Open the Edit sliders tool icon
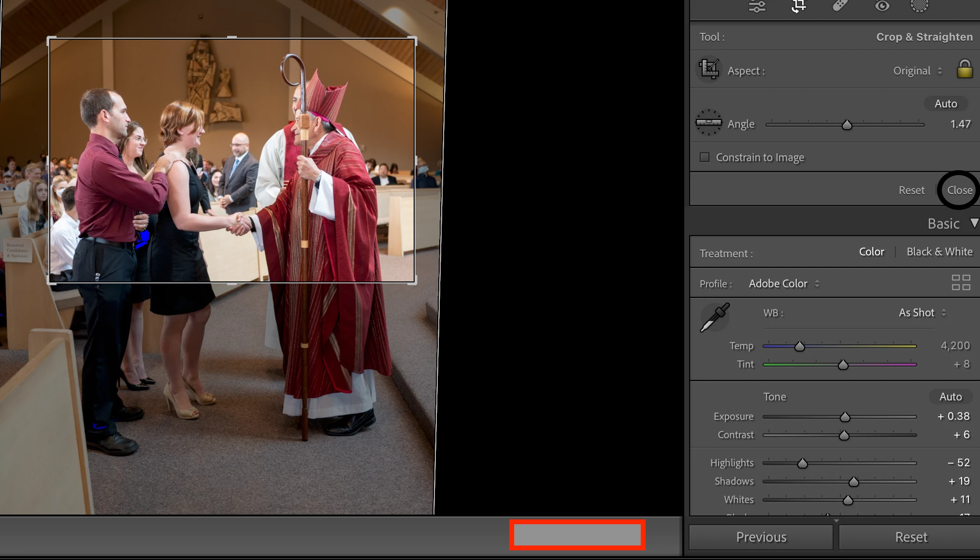Viewport: 980px width, 560px height. tap(757, 6)
